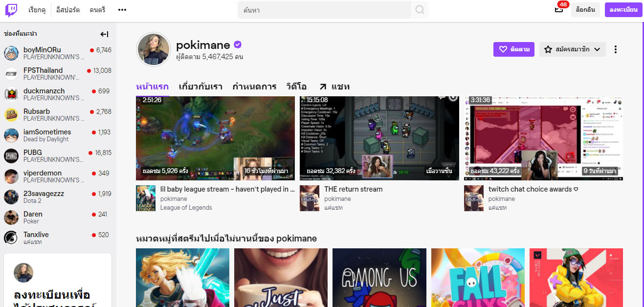Switch to the กำหนดการ schedule tab

[x=254, y=87]
